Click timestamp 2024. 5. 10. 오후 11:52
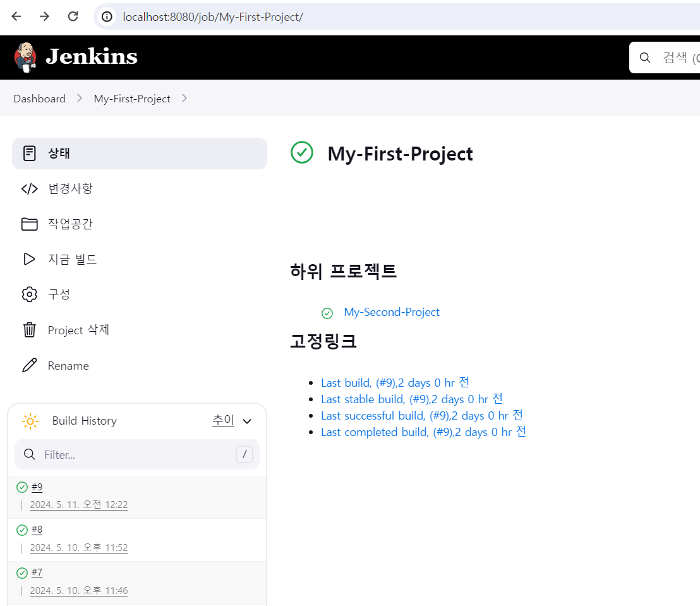700x606 pixels. tap(79, 547)
